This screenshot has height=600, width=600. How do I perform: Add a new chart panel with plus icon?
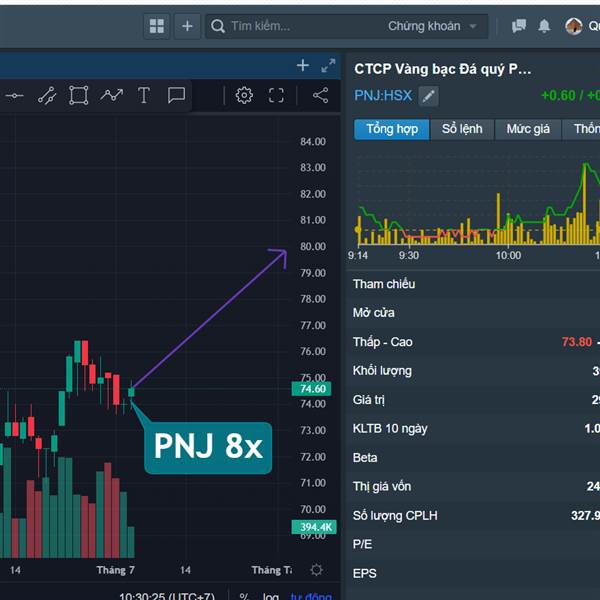tap(303, 65)
